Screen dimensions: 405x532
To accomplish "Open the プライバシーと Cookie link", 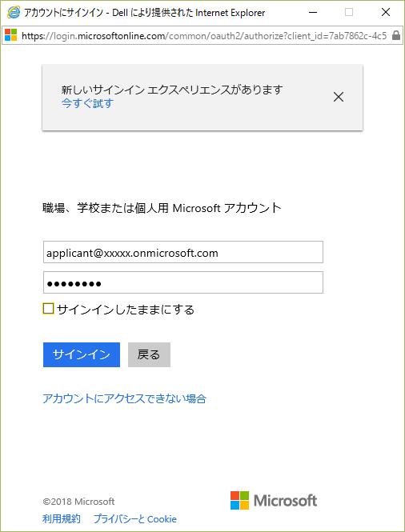I will [135, 518].
